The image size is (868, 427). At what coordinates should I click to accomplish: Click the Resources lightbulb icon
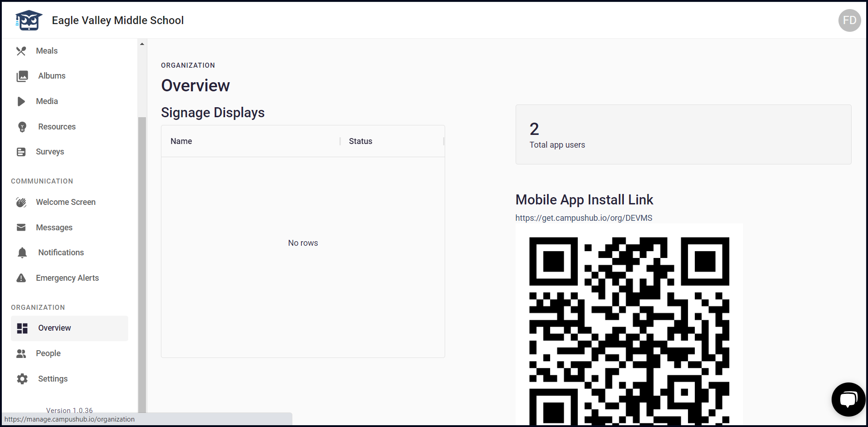[x=22, y=127]
